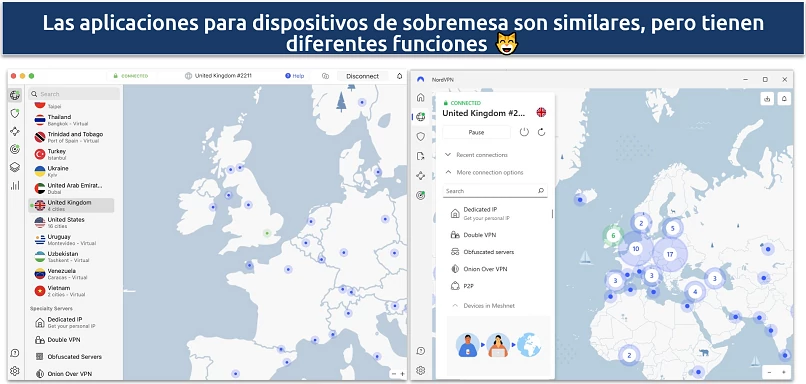Click the 10-server cluster on Windows map
Viewport: 806px width, 384px height.
click(x=636, y=249)
